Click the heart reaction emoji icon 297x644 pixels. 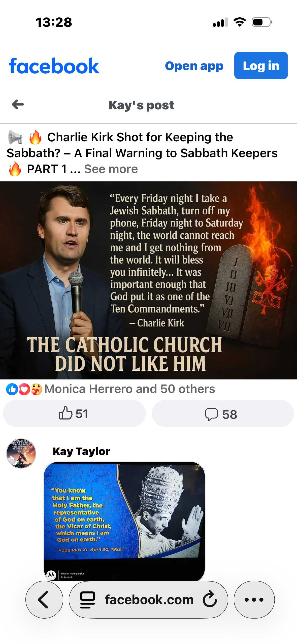pos(24,389)
